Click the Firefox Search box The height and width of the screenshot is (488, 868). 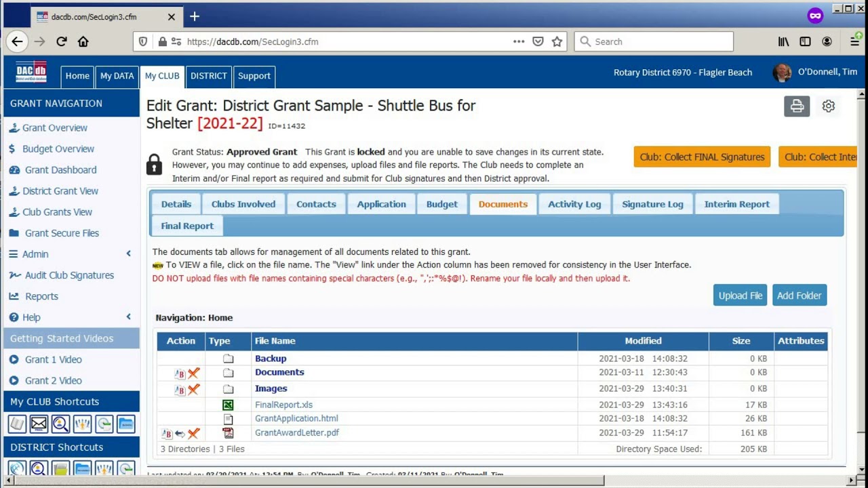coord(654,41)
